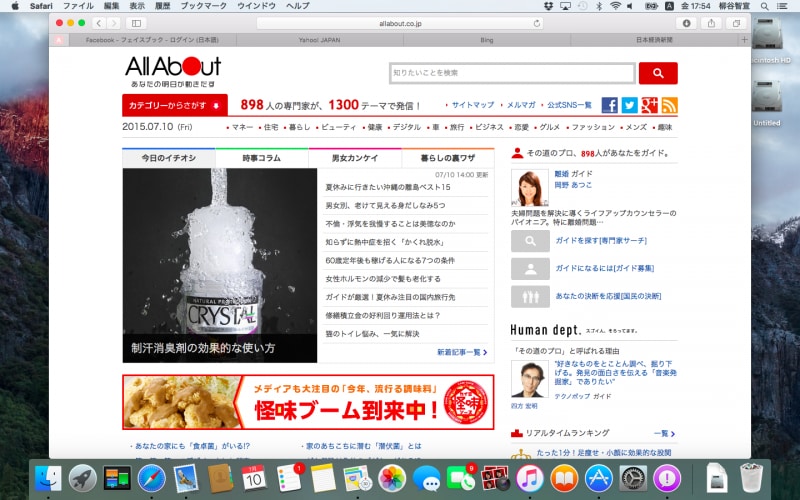Image resolution: width=800 pixels, height=500 pixels.
Task: Open Mission Control from the Dock
Action: 117,479
